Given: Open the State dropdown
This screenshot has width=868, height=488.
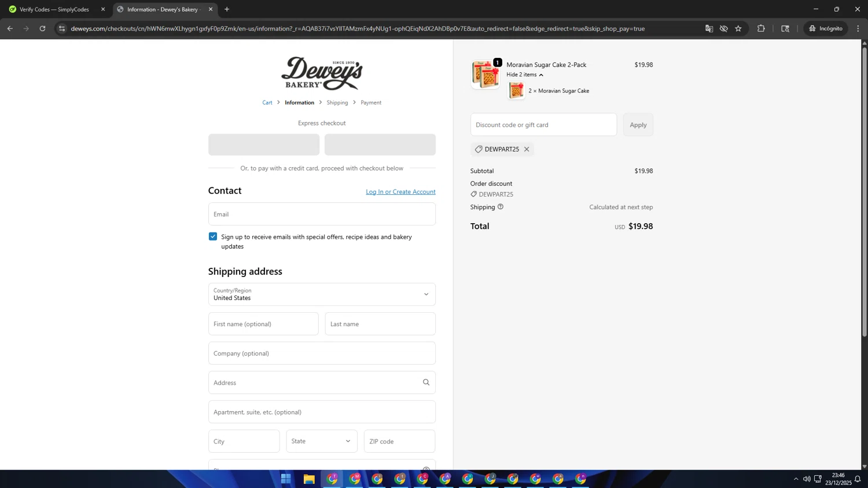Looking at the screenshot, I should coord(322,441).
